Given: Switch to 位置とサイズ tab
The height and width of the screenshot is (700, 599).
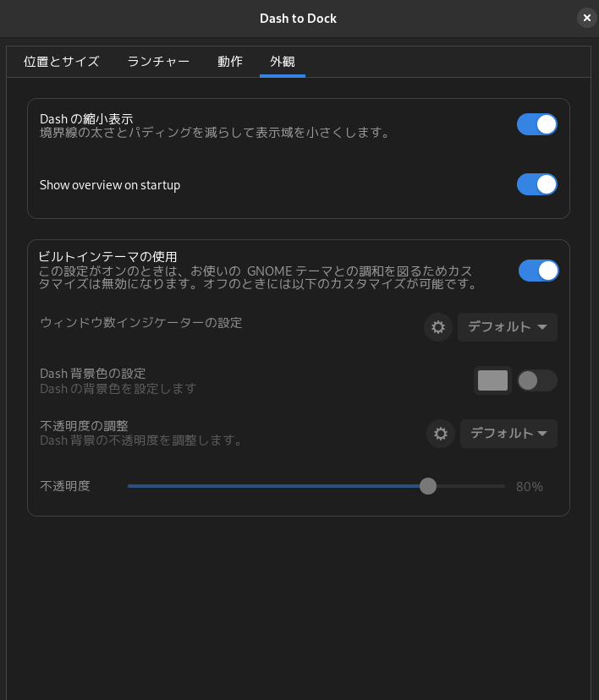Looking at the screenshot, I should (x=62, y=62).
